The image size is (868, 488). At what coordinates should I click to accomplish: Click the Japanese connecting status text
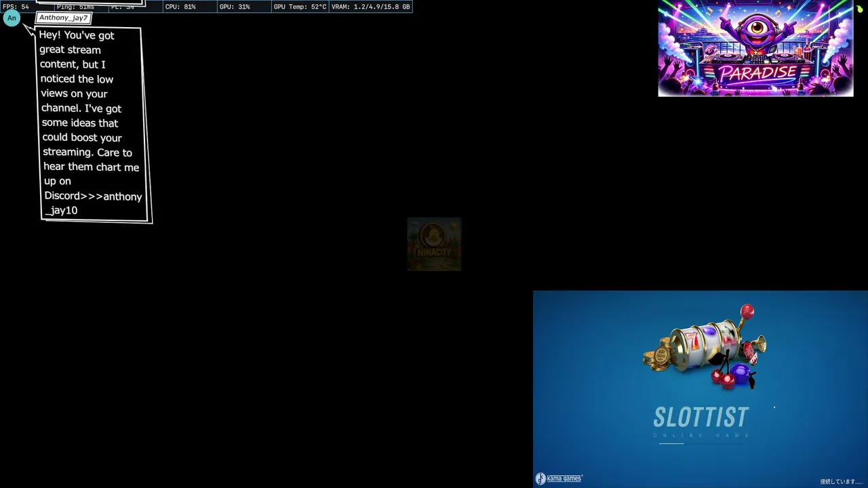841,482
